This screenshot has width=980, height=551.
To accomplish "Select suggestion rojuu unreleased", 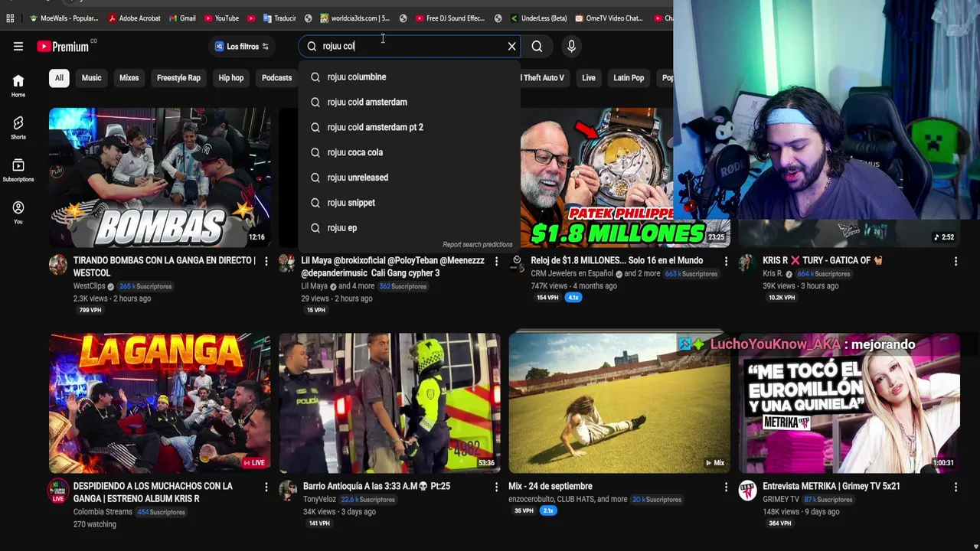I will (410, 178).
